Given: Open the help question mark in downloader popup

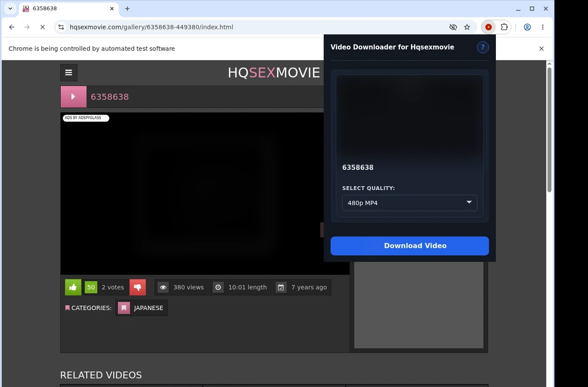Looking at the screenshot, I should 483,47.
